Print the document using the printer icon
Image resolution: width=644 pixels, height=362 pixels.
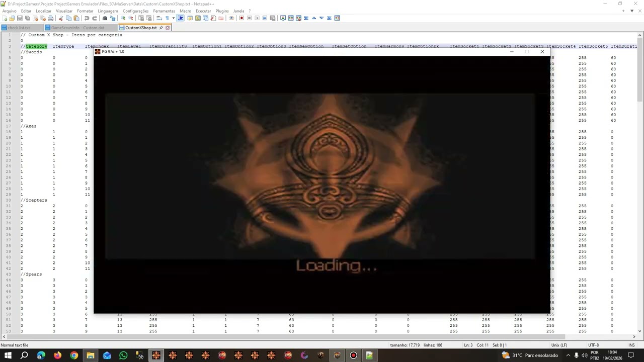pos(51,18)
